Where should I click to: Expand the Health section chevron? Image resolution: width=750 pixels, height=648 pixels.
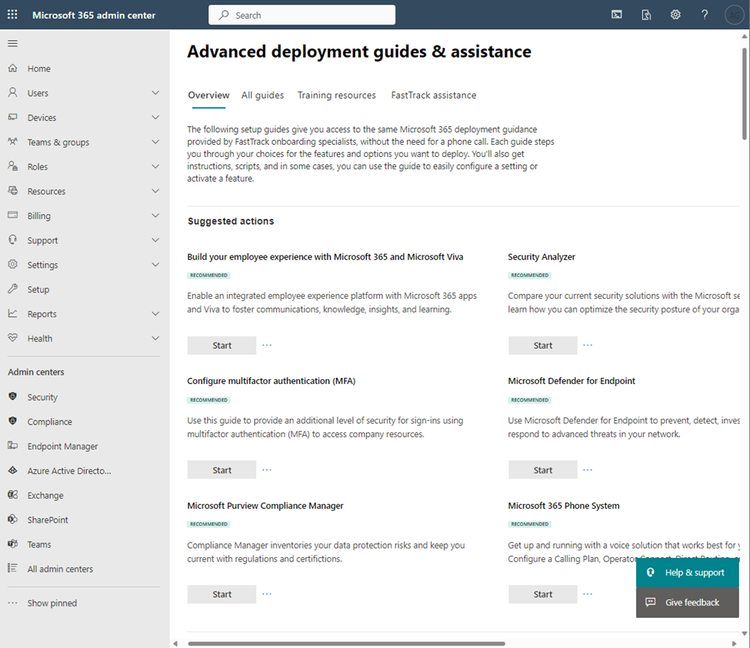tap(155, 338)
